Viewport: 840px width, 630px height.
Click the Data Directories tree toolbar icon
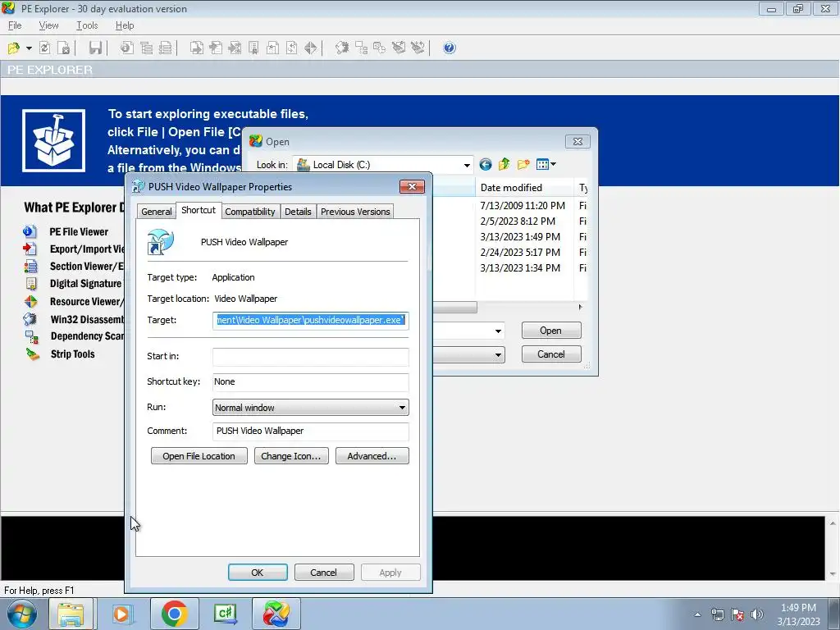pos(146,48)
